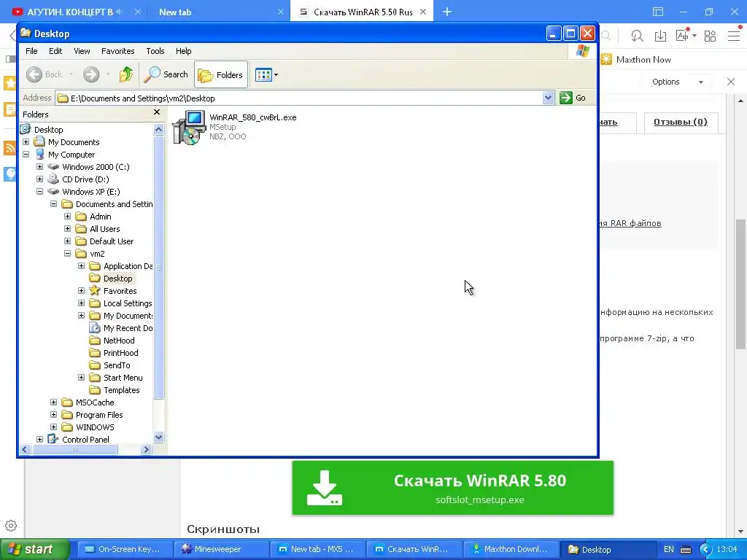Open the Edit menu
This screenshot has height=560, width=747.
(55, 51)
